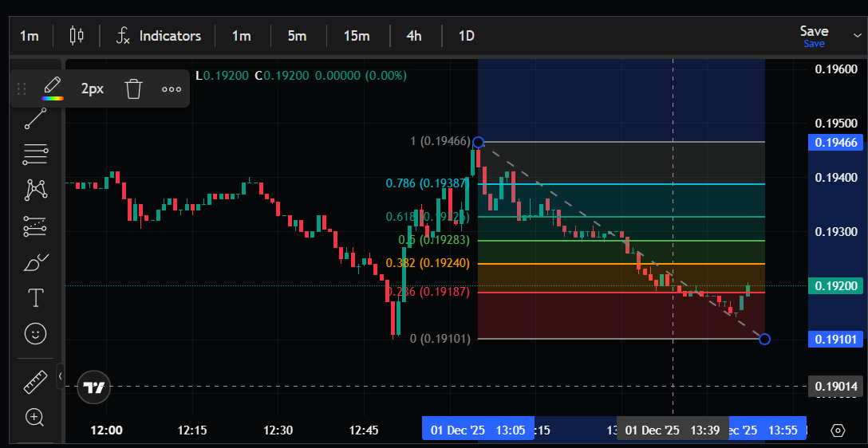Image resolution: width=868 pixels, height=448 pixels.
Task: Click the TradingView logo
Action: pyautogui.click(x=94, y=387)
